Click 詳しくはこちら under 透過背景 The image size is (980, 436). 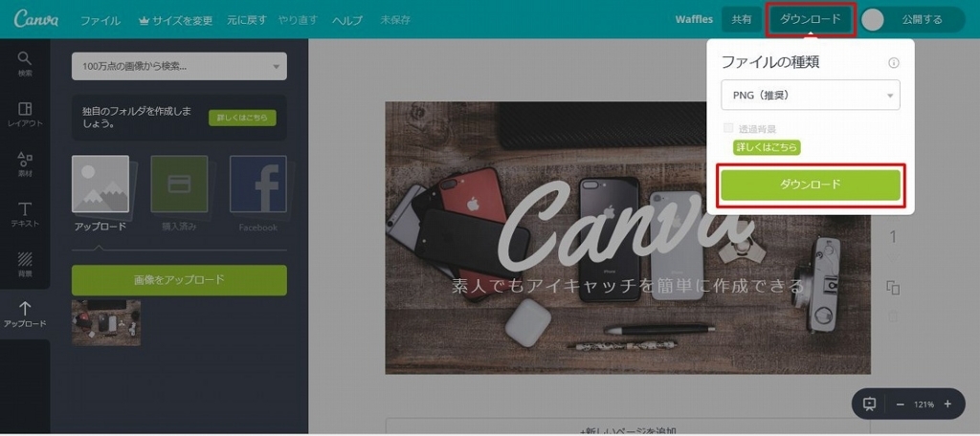(767, 147)
